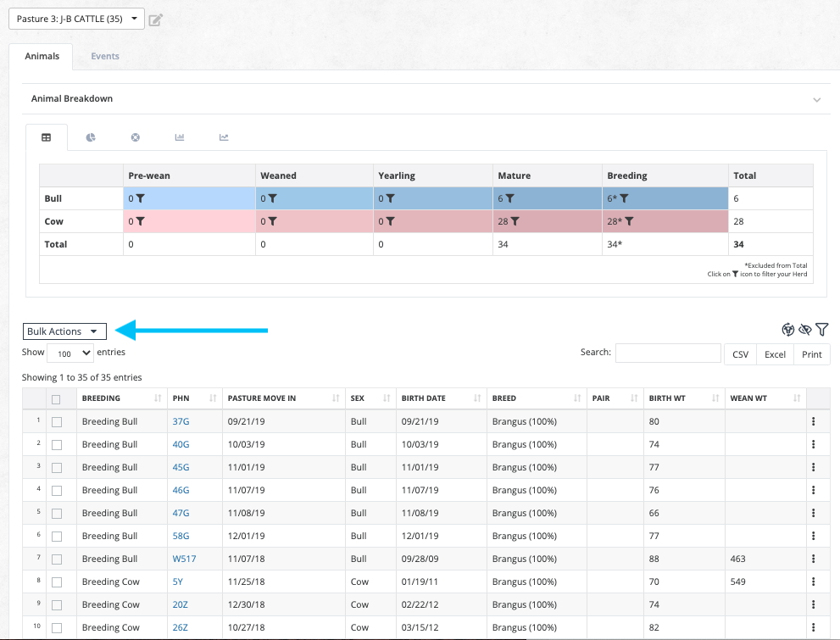Sort table by PASTURE MOVE IN column
Image resolution: width=840 pixels, height=640 pixels.
point(284,398)
